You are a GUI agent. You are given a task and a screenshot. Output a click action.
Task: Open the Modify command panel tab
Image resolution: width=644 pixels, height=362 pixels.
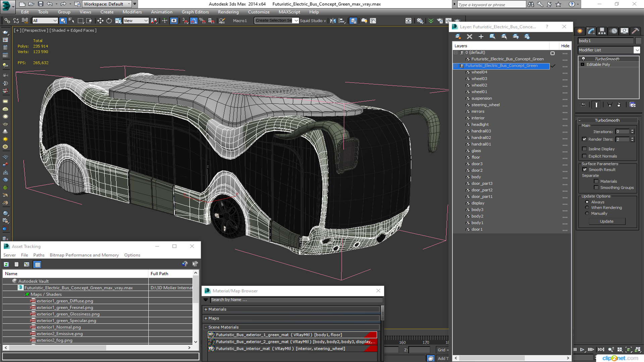point(591,31)
